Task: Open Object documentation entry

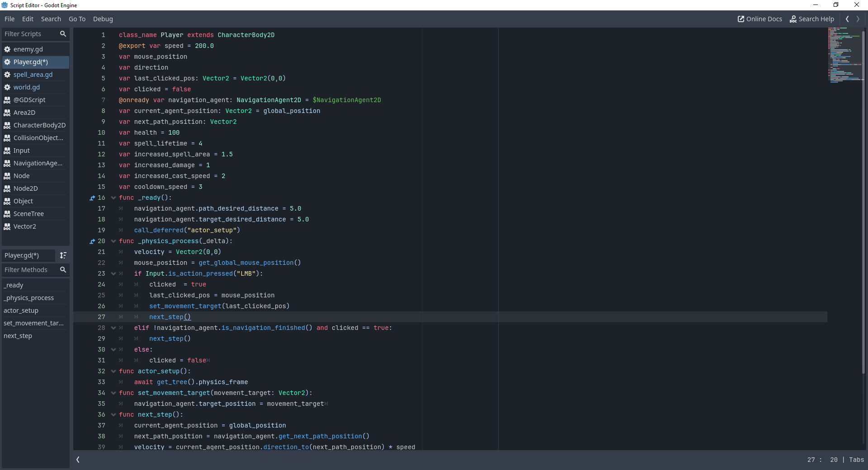Action: [35, 201]
